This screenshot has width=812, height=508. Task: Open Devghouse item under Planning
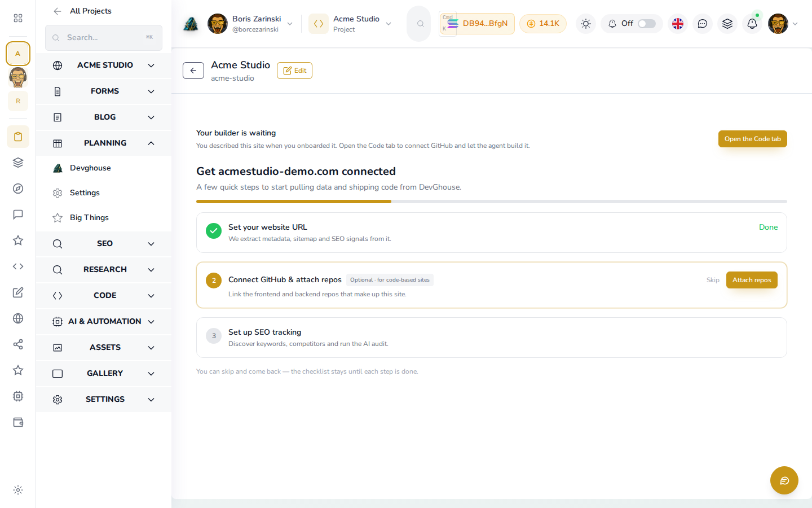104,168
